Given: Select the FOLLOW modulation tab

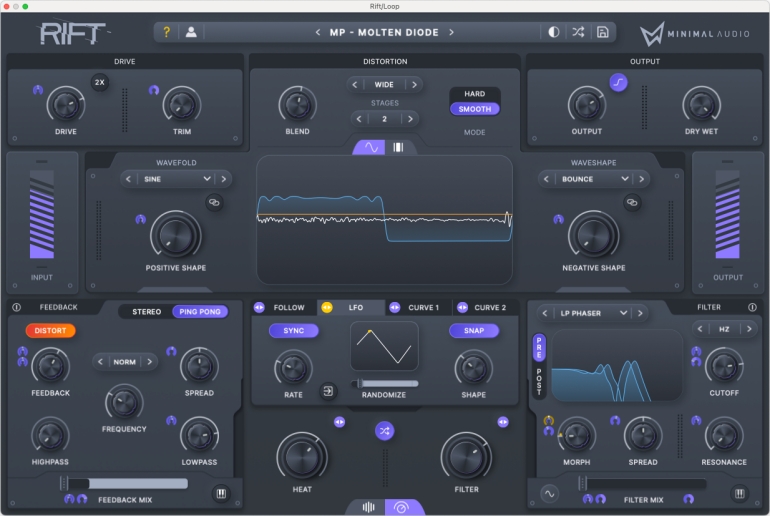Looking at the screenshot, I should coord(288,308).
